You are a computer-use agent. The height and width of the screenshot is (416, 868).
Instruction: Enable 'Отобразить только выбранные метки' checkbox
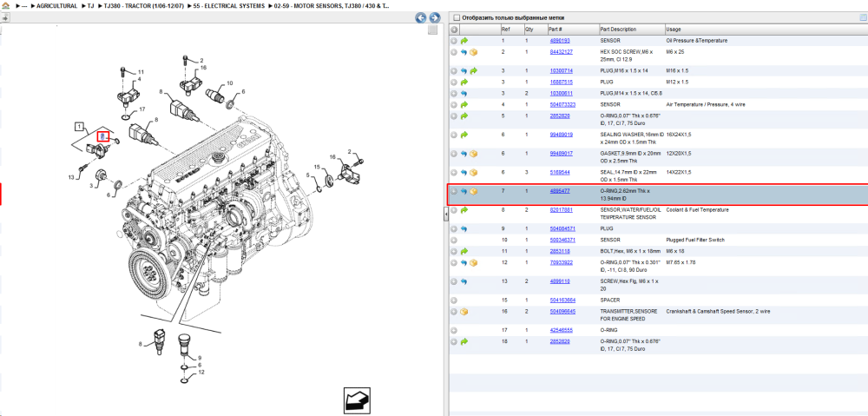pos(457,17)
